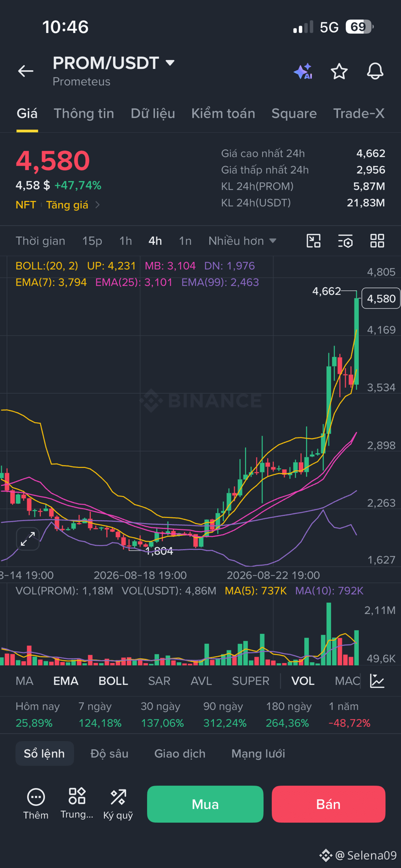Tap the Hôm nay 25,89% performance

click(x=37, y=714)
